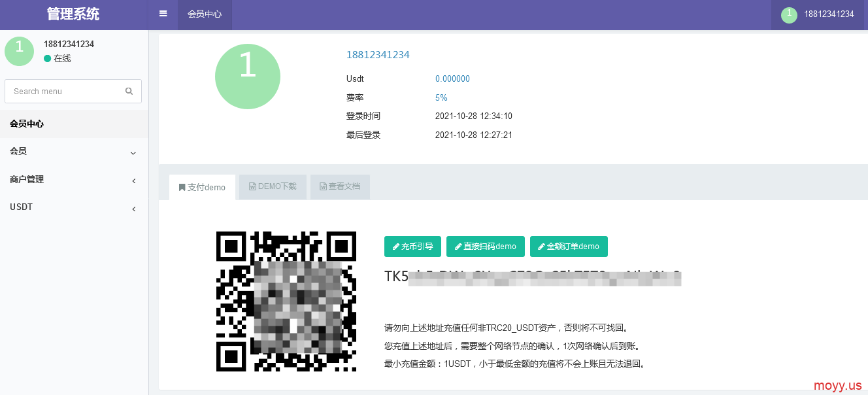Click the file icon on 查看文档 tab
The width and height of the screenshot is (868, 395).
[x=323, y=186]
